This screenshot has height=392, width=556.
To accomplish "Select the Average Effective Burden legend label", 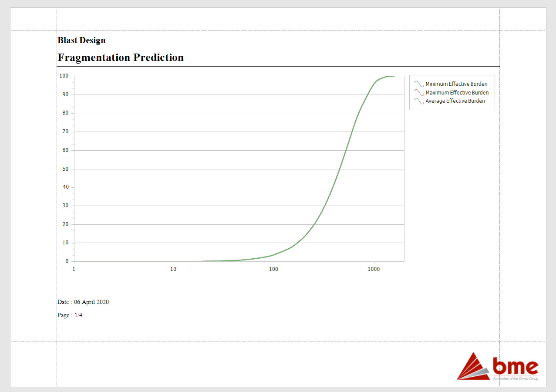I will pos(455,101).
